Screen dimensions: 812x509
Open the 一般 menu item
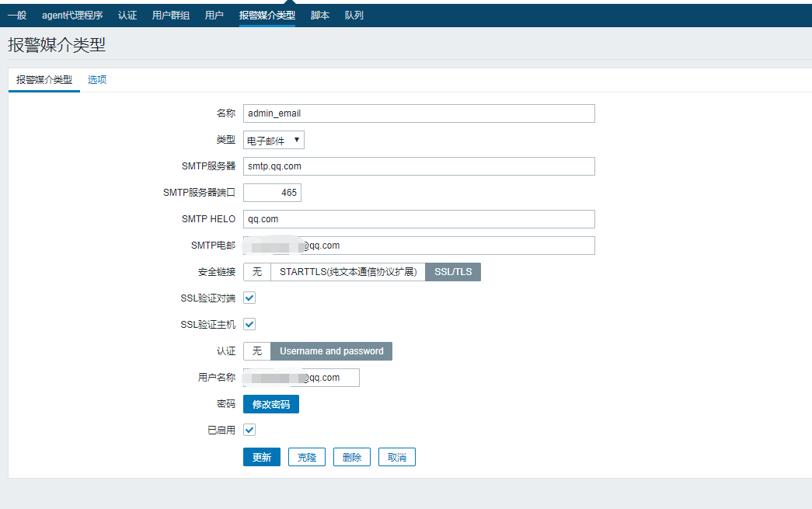click(x=17, y=16)
